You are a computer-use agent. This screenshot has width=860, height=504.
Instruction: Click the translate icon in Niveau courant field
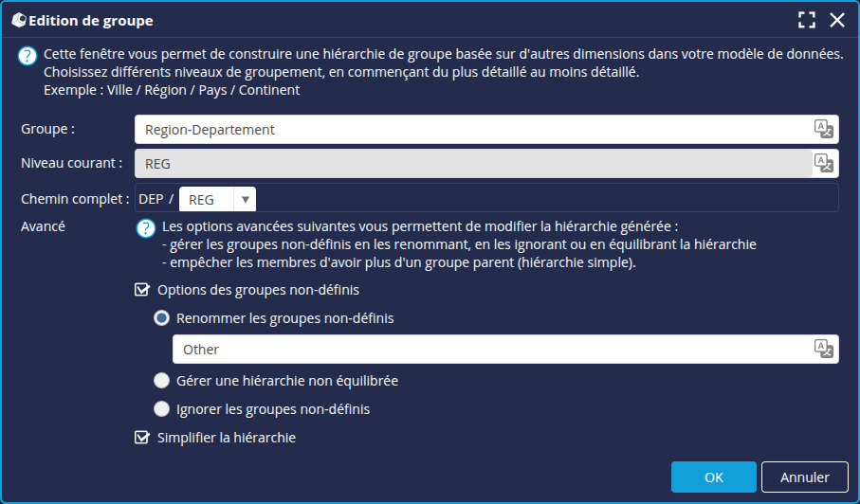pyautogui.click(x=823, y=163)
